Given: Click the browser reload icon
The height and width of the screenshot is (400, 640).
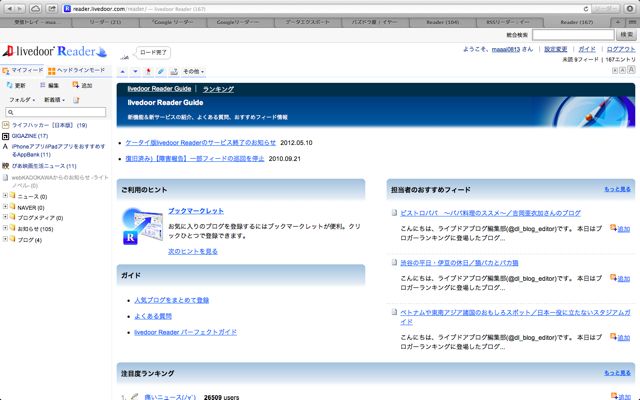Looking at the screenshot, I should [586, 9].
